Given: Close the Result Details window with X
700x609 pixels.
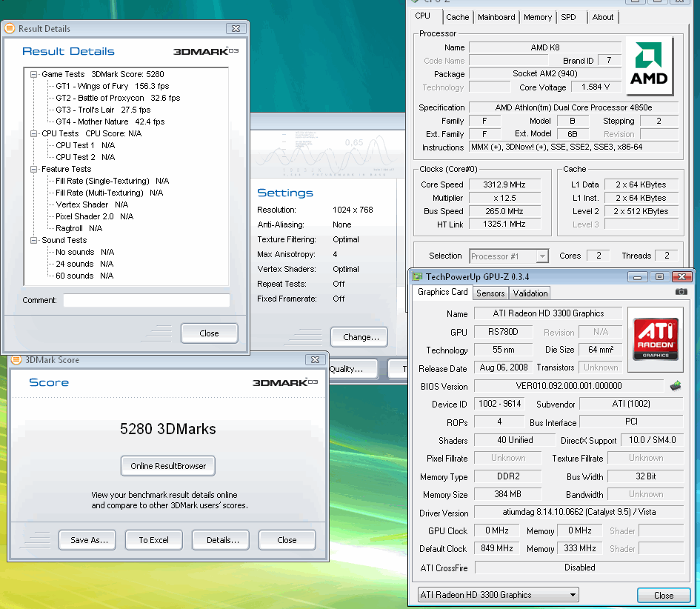Looking at the screenshot, I should pyautogui.click(x=236, y=28).
